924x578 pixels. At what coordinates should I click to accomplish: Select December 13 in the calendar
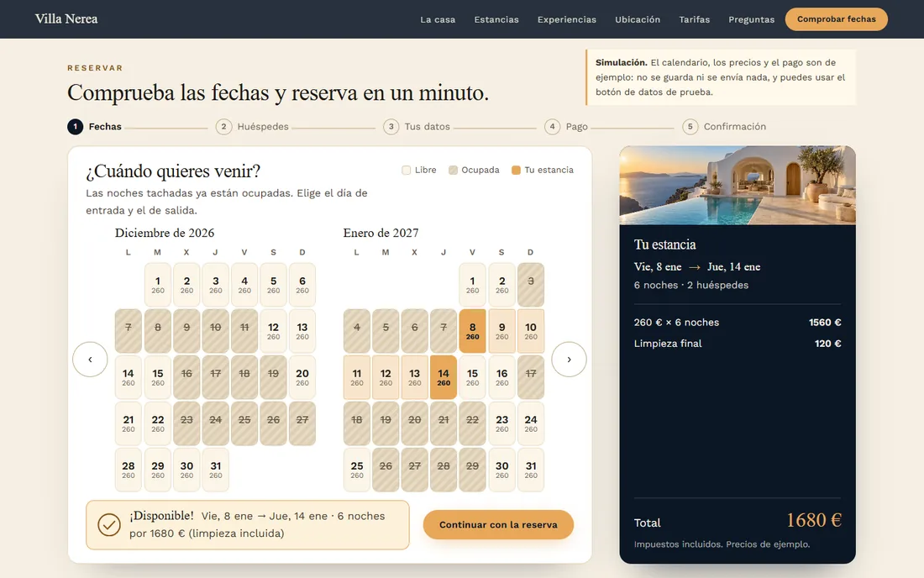tap(302, 330)
